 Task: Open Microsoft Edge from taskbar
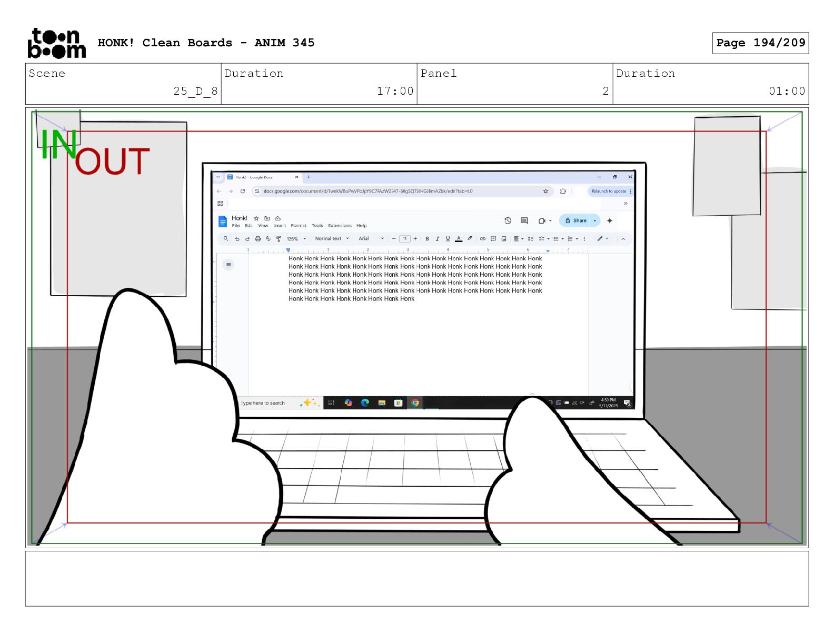point(365,403)
